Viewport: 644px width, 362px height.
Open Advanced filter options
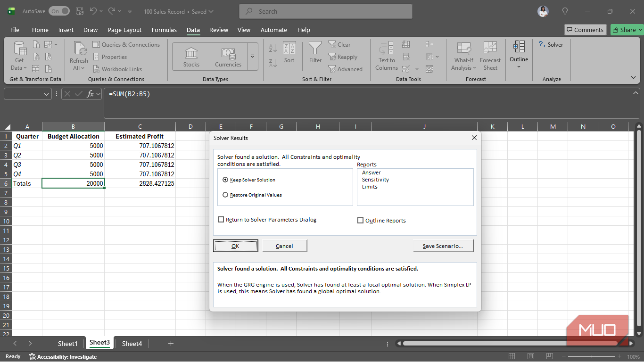pos(346,69)
